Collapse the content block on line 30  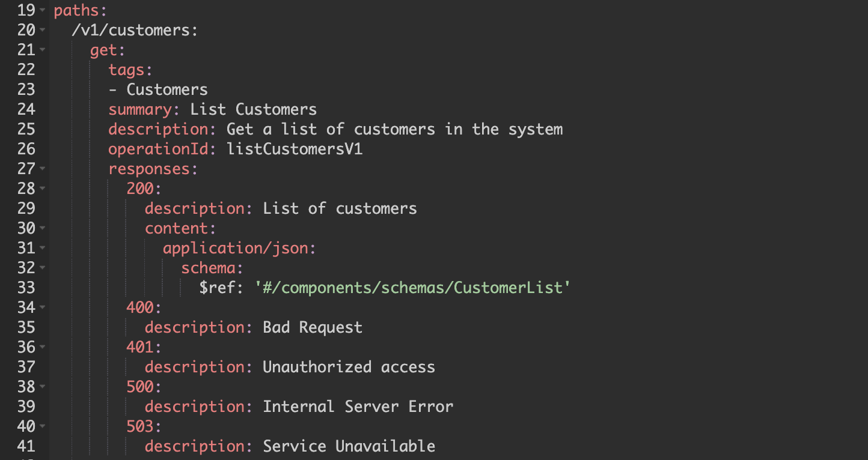click(x=42, y=229)
